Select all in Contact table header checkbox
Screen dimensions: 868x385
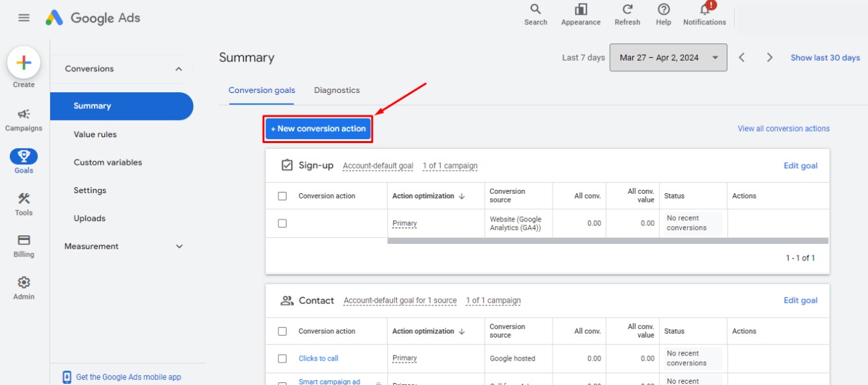[283, 331]
